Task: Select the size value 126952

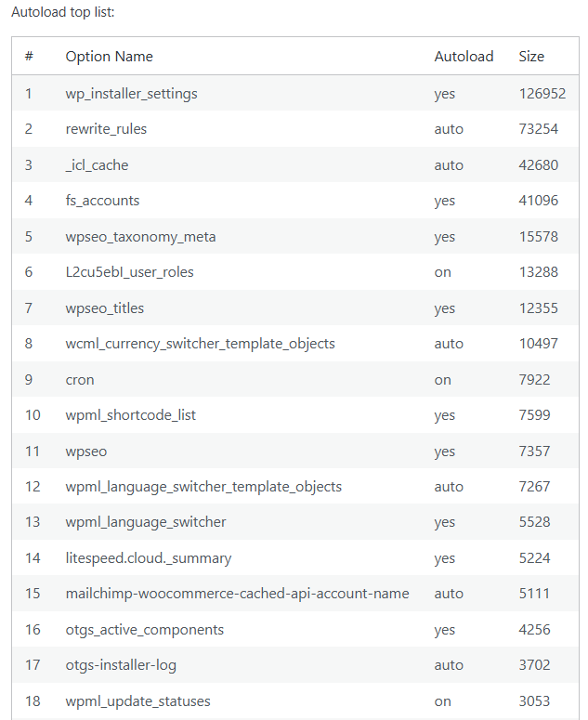Action: 542,94
